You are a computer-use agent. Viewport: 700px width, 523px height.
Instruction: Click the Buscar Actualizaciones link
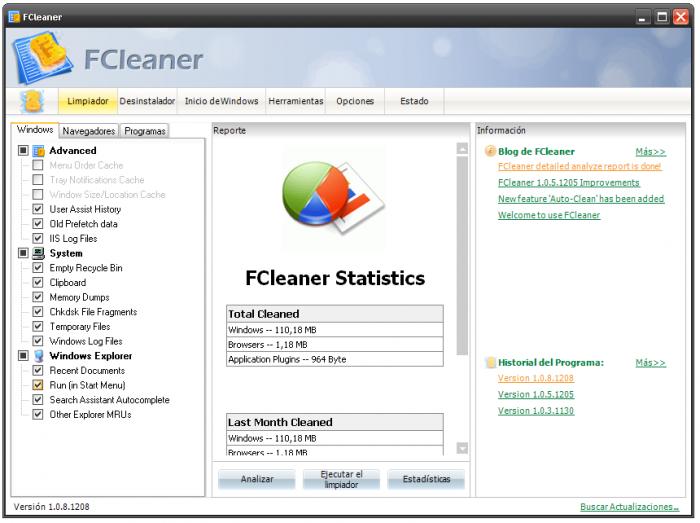pyautogui.click(x=629, y=507)
